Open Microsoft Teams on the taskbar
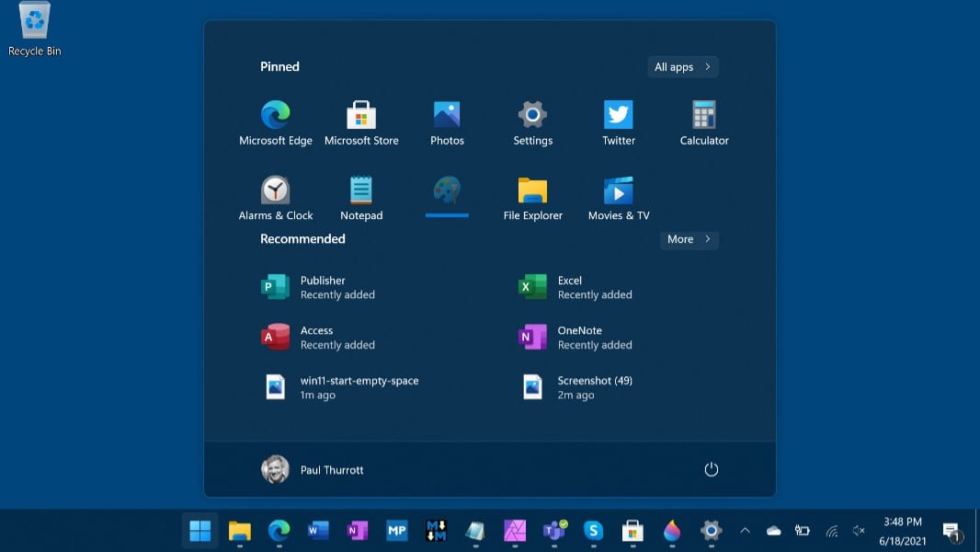This screenshot has height=552, width=980. (x=554, y=531)
